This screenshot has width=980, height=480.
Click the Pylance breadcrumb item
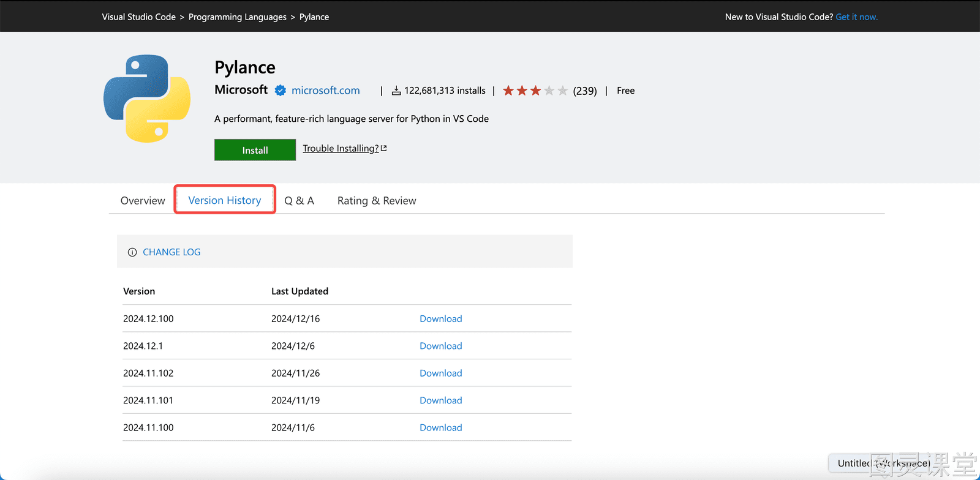314,17
